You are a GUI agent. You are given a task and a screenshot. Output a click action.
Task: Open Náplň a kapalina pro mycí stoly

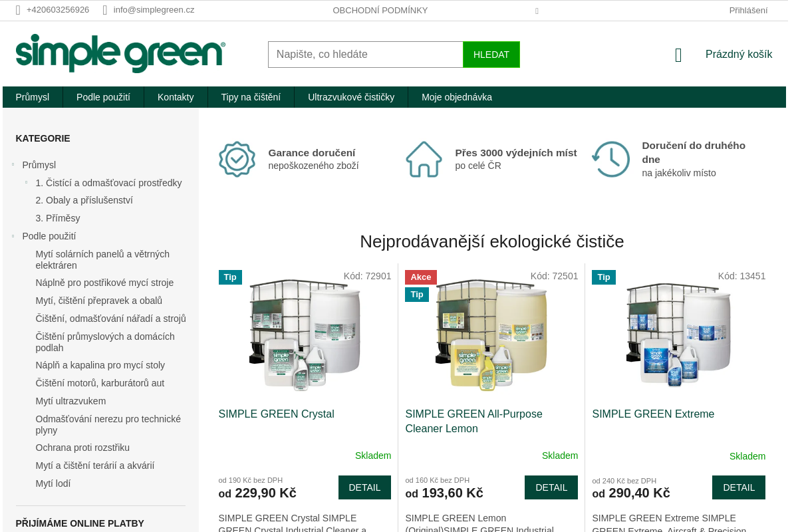(100, 365)
